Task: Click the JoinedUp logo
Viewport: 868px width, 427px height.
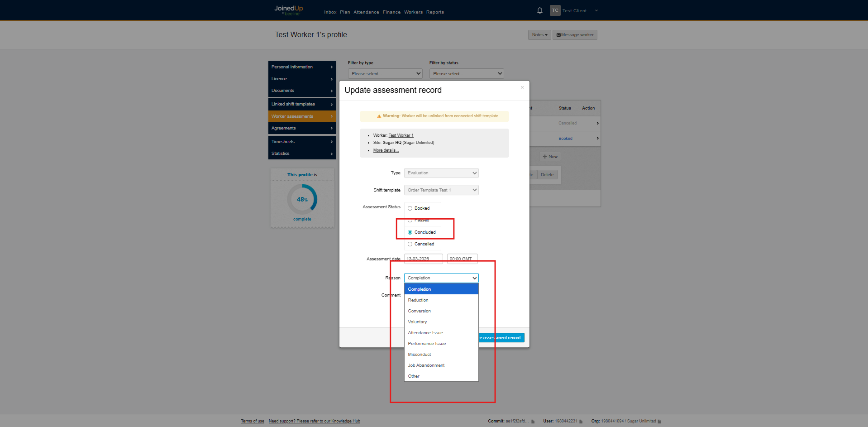Action: (289, 10)
